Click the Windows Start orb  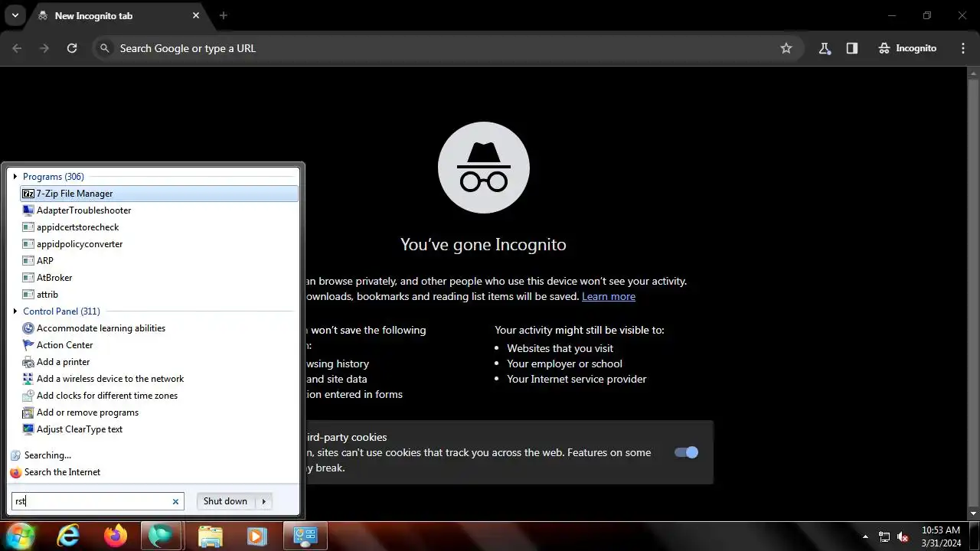pos(20,536)
